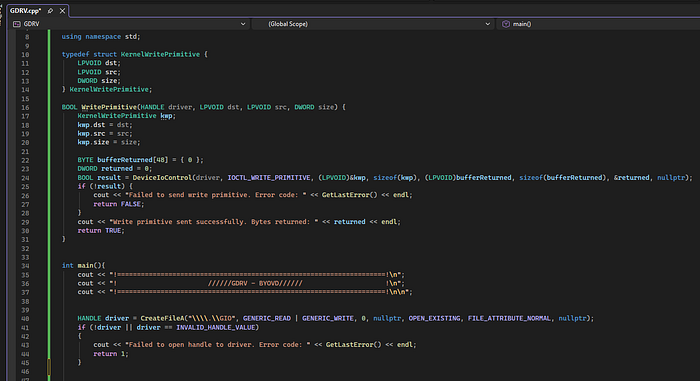Click 'WritePrimitive' function name on line 16
This screenshot has height=381, width=700.
(x=109, y=107)
